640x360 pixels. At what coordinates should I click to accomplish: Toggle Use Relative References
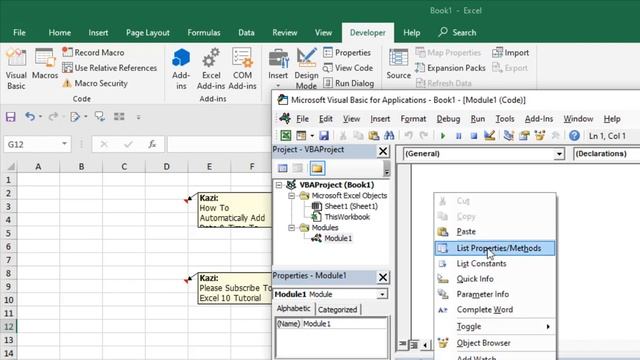point(109,68)
